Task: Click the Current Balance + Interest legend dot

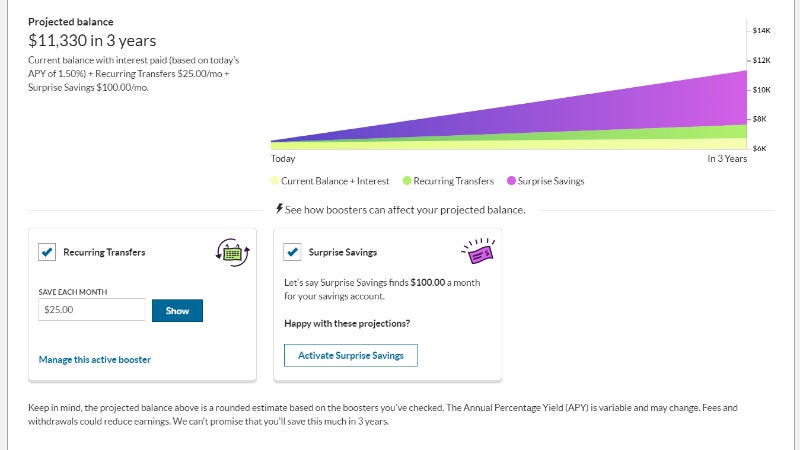Action: click(274, 181)
